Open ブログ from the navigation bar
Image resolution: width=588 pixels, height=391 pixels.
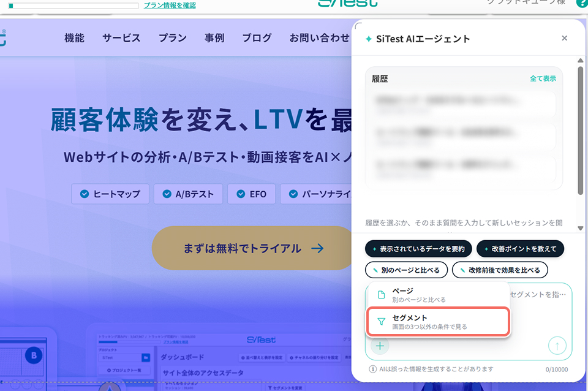257,38
